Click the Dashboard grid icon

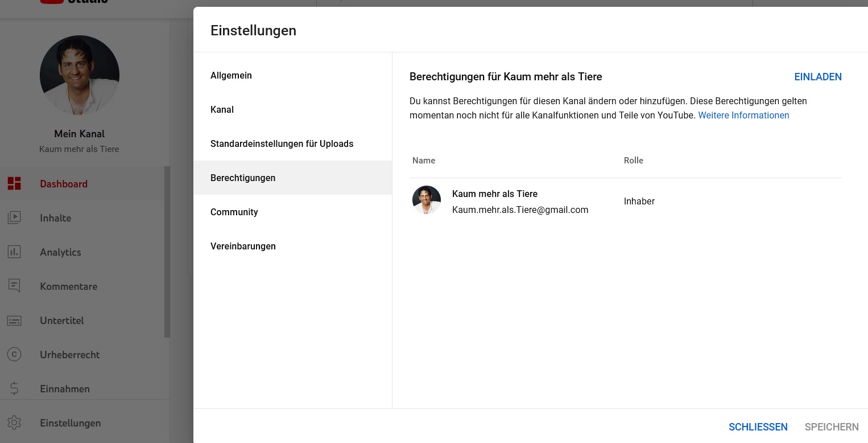click(x=14, y=183)
